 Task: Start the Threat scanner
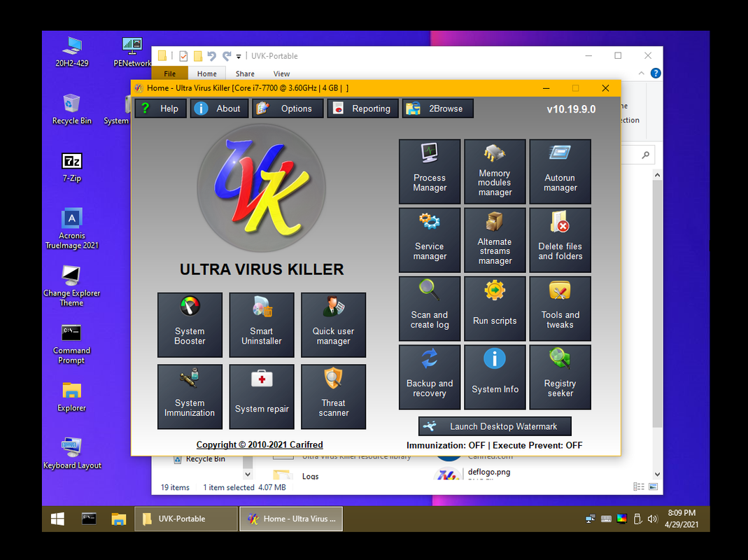tap(334, 397)
